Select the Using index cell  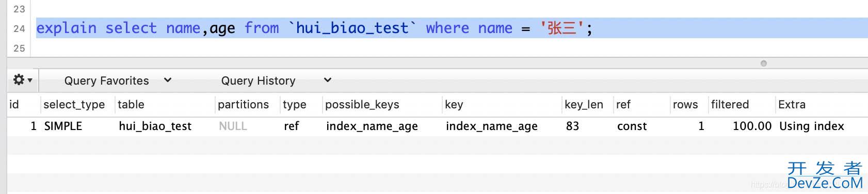pyautogui.click(x=812, y=126)
